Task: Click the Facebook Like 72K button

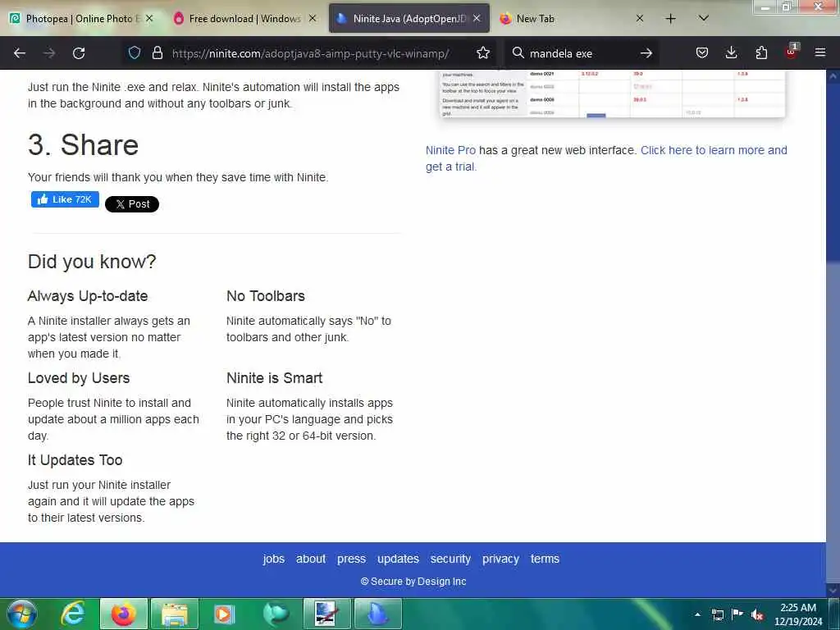Action: coord(65,199)
